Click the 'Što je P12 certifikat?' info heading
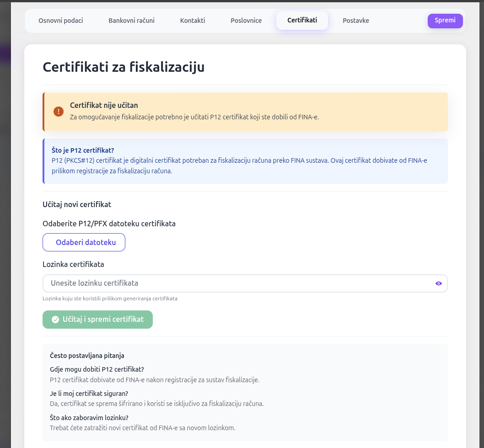 click(x=83, y=150)
